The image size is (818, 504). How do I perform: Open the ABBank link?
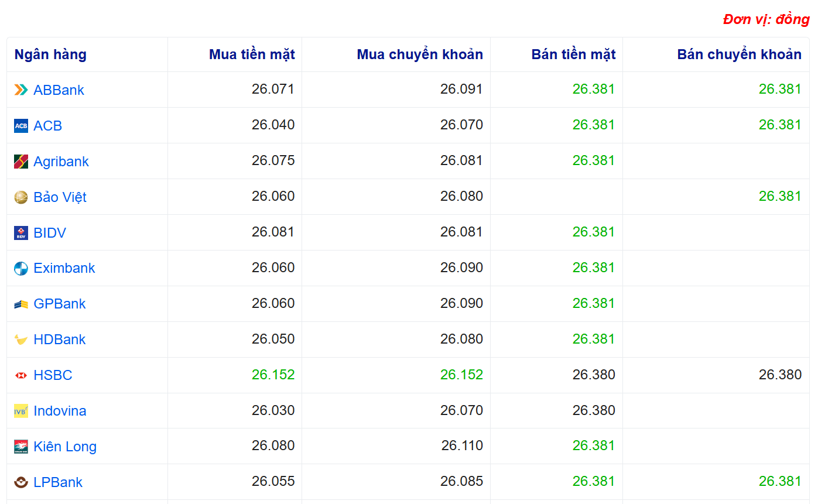click(x=59, y=90)
